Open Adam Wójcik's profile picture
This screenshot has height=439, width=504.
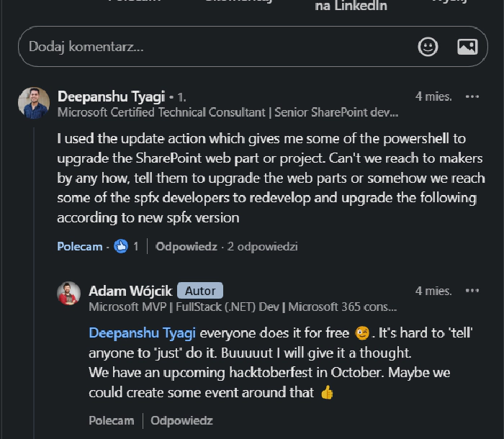[x=68, y=294]
